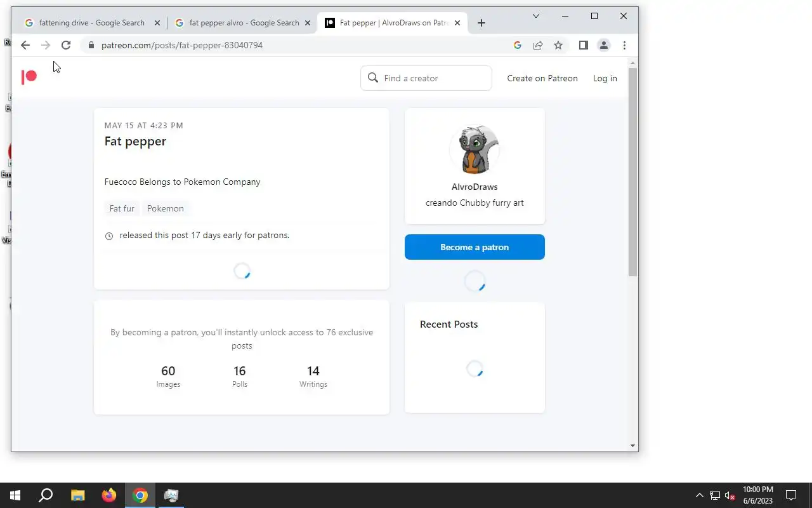Click the Patreon logo icon
The width and height of the screenshot is (812, 508).
click(29, 77)
